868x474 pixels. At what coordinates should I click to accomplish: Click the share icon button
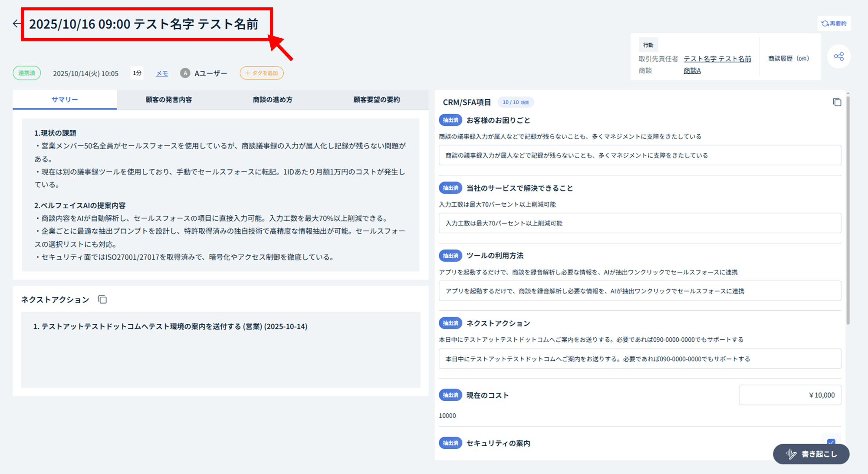[838, 56]
